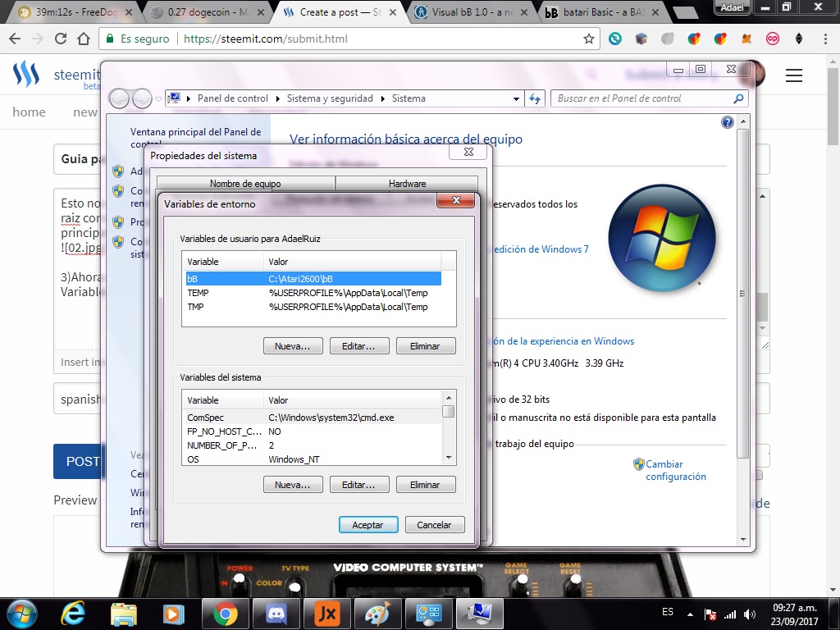The image size is (840, 630).
Task: Go back in Chrome browser history
Action: click(15, 39)
